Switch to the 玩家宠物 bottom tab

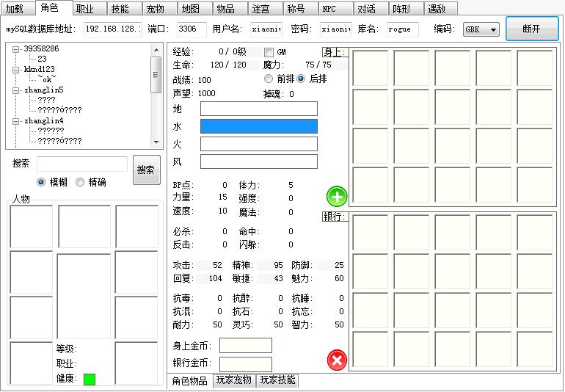pyautogui.click(x=233, y=380)
